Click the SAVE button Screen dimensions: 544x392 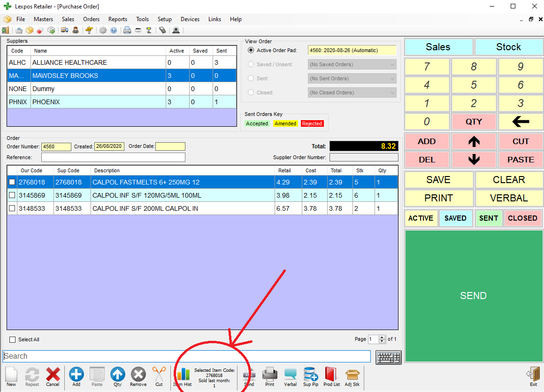pyautogui.click(x=438, y=180)
